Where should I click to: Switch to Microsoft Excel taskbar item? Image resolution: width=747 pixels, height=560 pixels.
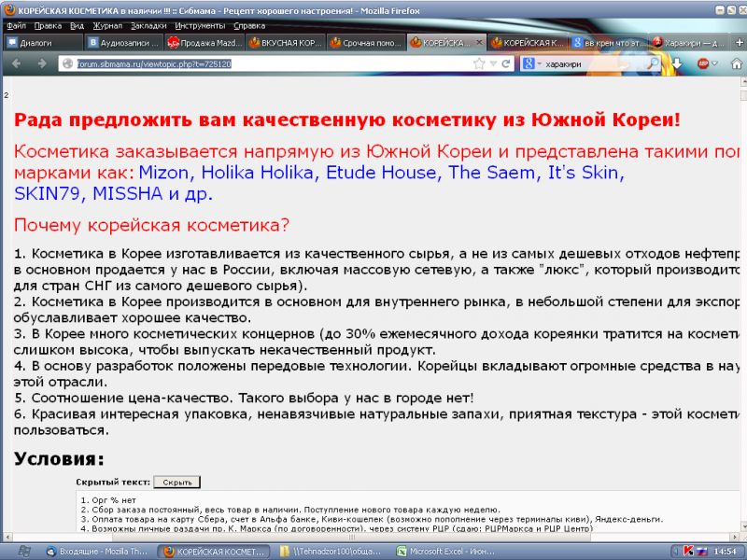pos(446,552)
